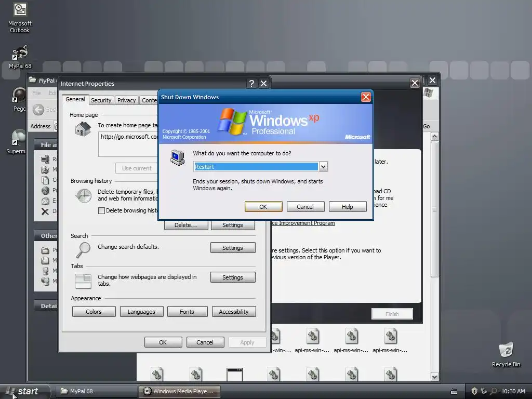Image resolution: width=532 pixels, height=399 pixels.
Task: Click the browsing history clock icon
Action: click(84, 196)
